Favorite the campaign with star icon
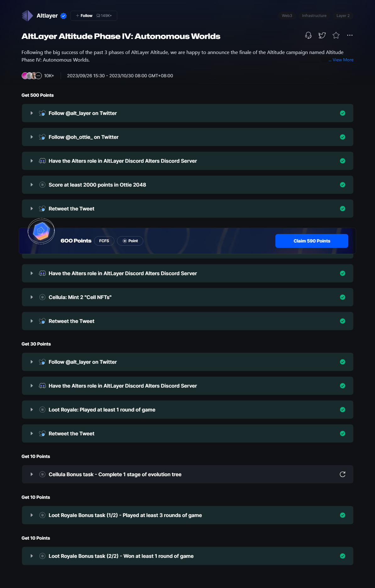The height and width of the screenshot is (588, 375). coord(336,35)
